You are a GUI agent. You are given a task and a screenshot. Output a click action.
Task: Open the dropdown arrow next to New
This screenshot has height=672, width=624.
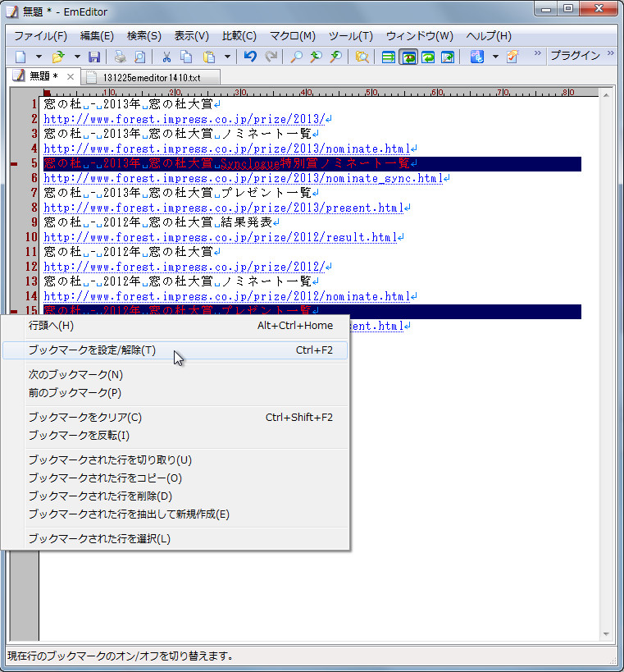[x=39, y=57]
